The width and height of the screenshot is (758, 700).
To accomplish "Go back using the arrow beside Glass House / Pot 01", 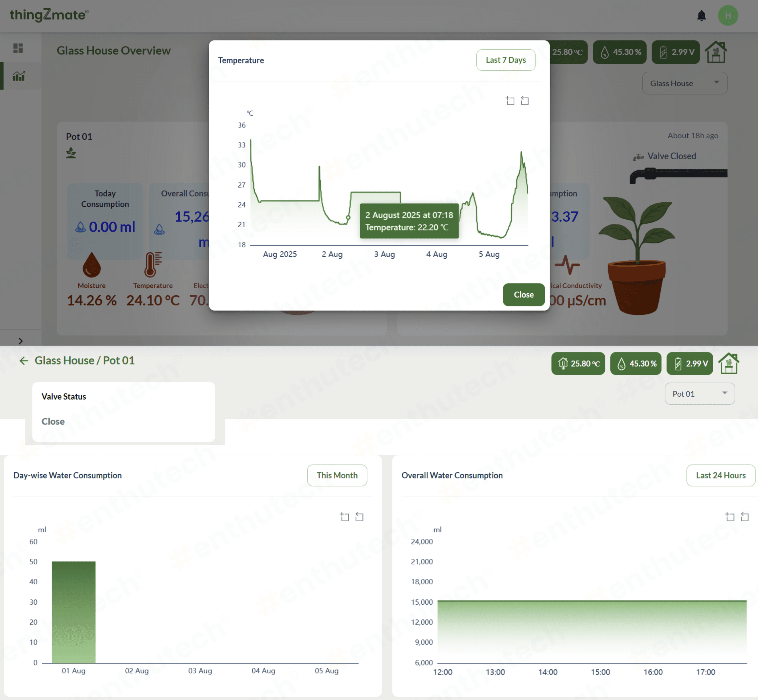I will [x=24, y=360].
